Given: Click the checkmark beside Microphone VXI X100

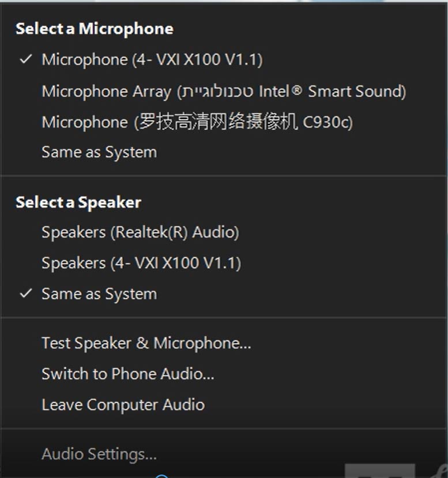Looking at the screenshot, I should pyautogui.click(x=26, y=59).
